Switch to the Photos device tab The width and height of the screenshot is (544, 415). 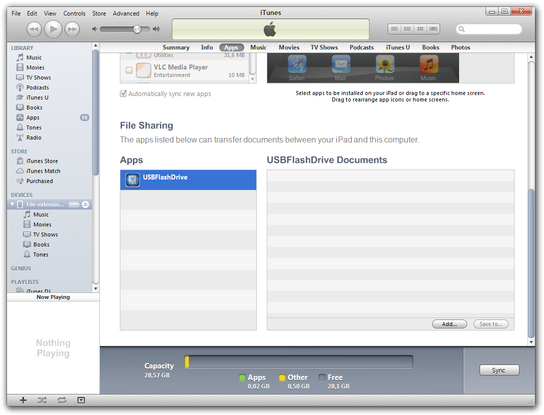[460, 48]
